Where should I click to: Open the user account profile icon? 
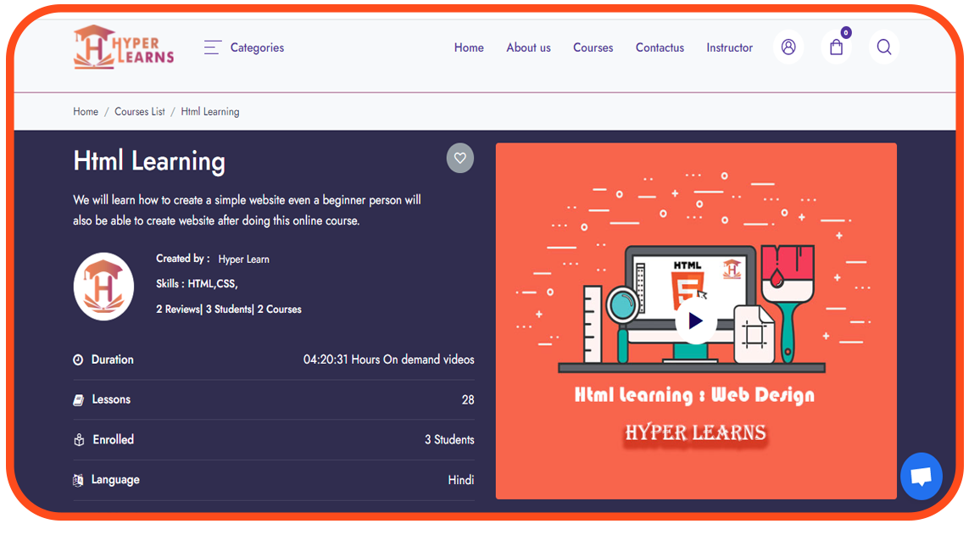788,47
